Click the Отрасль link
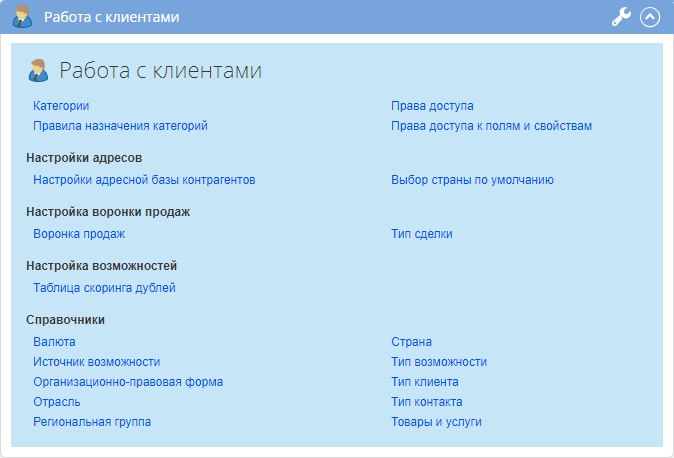The image size is (674, 458). [57, 402]
